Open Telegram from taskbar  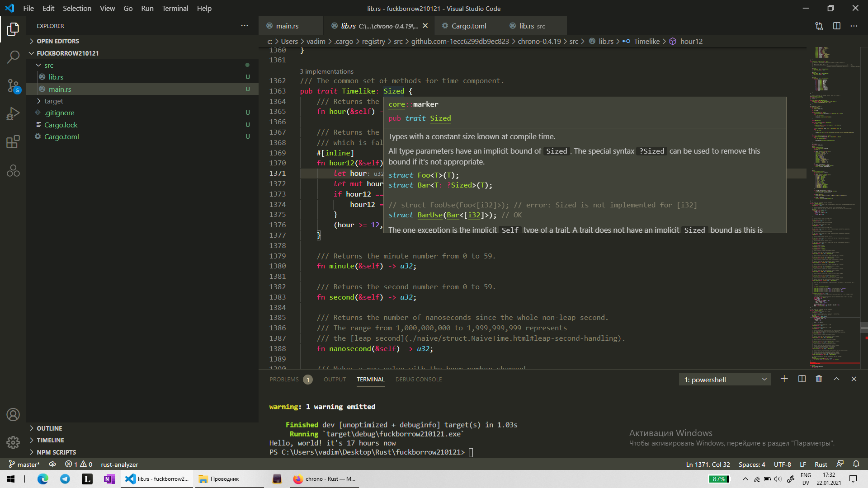[x=65, y=479]
